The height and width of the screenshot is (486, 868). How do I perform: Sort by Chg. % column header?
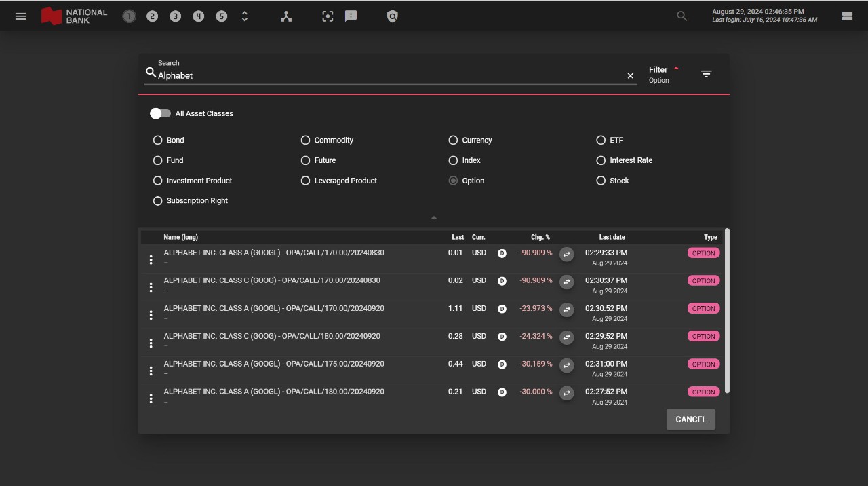(540, 237)
